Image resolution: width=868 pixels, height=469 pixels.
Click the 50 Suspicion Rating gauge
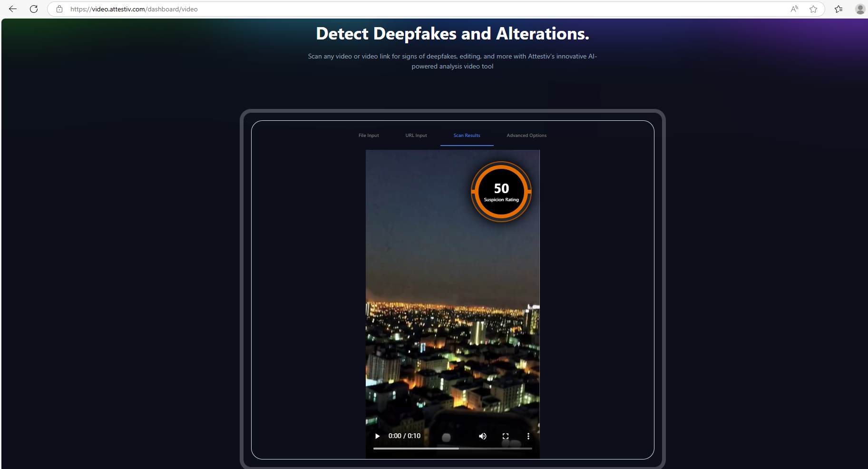point(501,192)
